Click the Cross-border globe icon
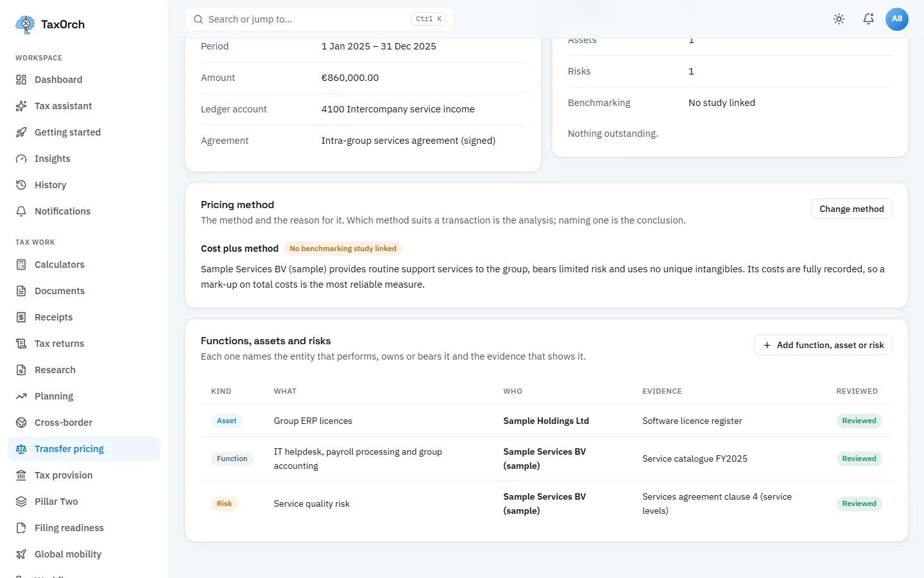Image resolution: width=924 pixels, height=578 pixels. click(x=21, y=423)
